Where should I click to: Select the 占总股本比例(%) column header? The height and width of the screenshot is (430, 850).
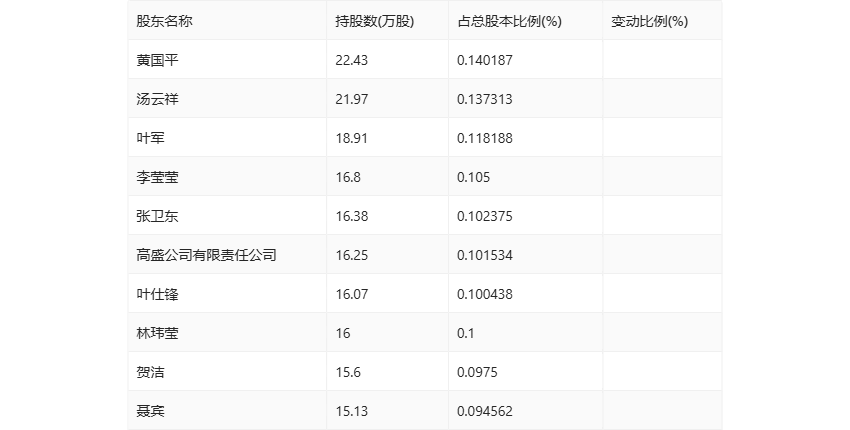click(x=510, y=21)
